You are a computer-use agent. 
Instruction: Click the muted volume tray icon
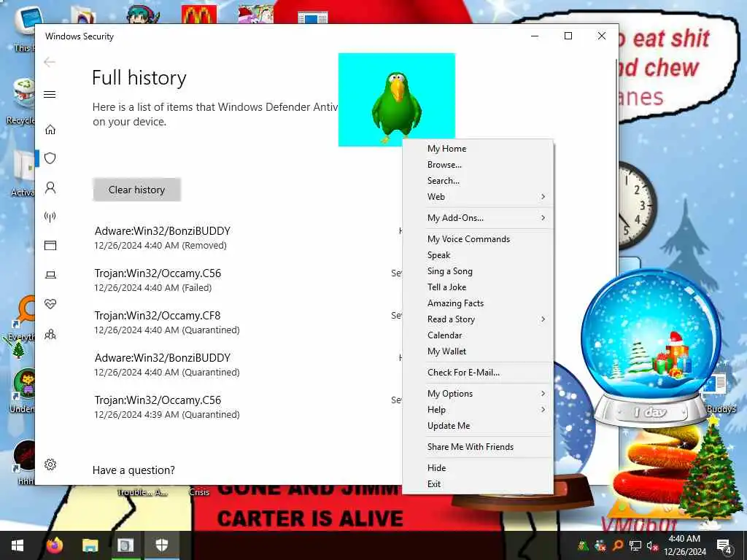(652, 545)
